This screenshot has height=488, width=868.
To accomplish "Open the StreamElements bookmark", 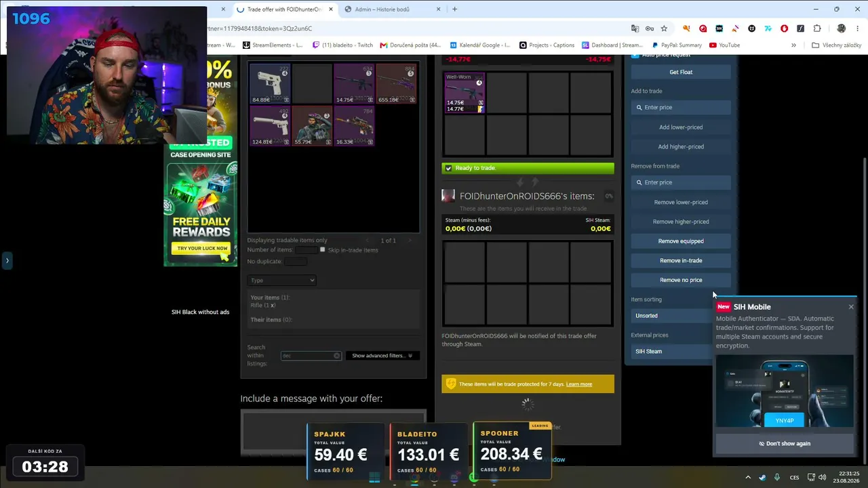I will [x=272, y=45].
